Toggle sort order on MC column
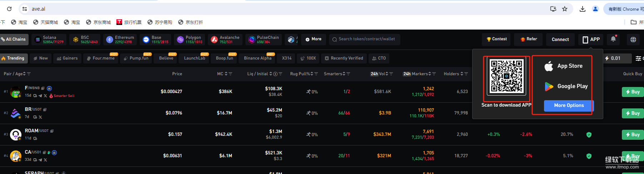This screenshot has height=174, width=644. pos(226,74)
